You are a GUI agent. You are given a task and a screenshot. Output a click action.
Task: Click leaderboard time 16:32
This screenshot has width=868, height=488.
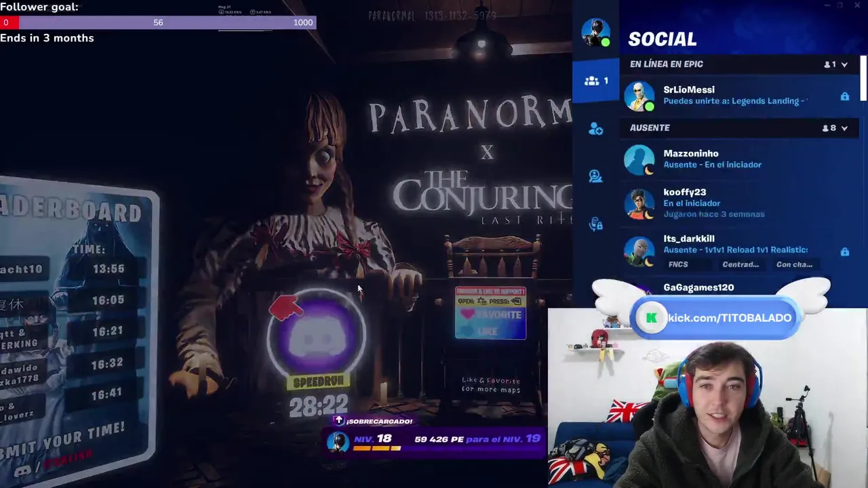pyautogui.click(x=107, y=364)
